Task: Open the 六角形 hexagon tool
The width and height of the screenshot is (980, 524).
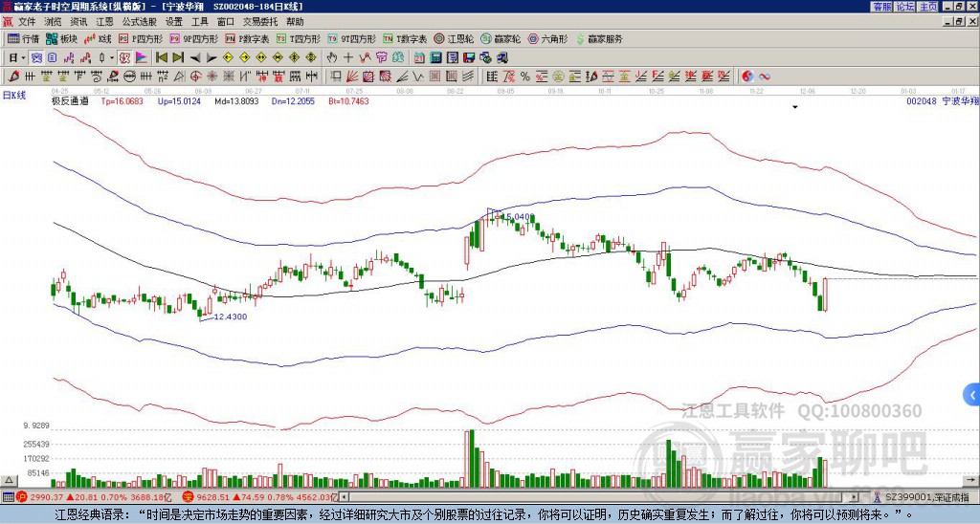Action: tap(547, 38)
